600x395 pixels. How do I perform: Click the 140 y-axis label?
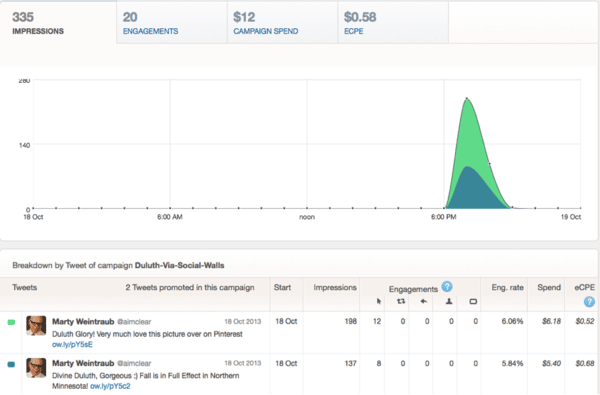click(x=24, y=145)
